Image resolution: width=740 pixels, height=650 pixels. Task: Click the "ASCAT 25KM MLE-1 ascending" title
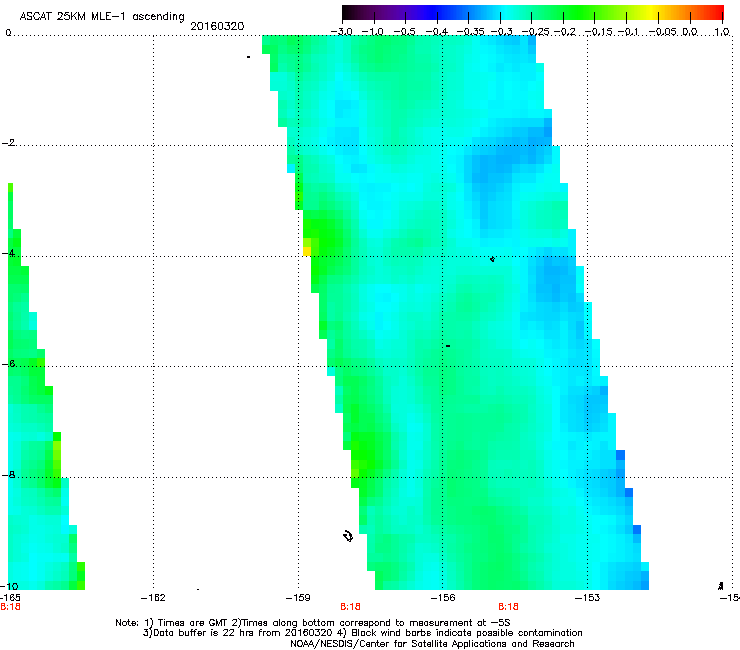102,17
